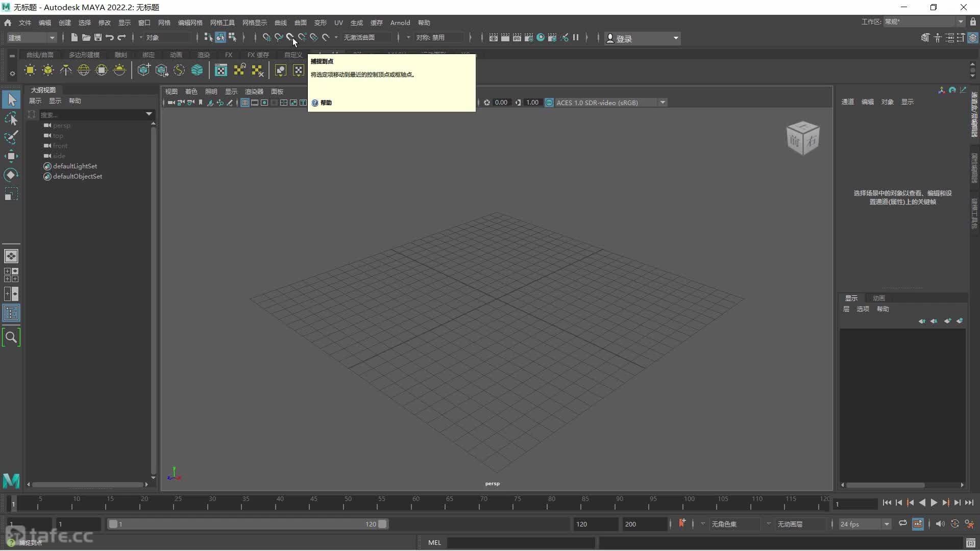Image resolution: width=980 pixels, height=551 pixels.
Task: Click the Pause Viewport 2.0 icon
Action: coord(576,37)
